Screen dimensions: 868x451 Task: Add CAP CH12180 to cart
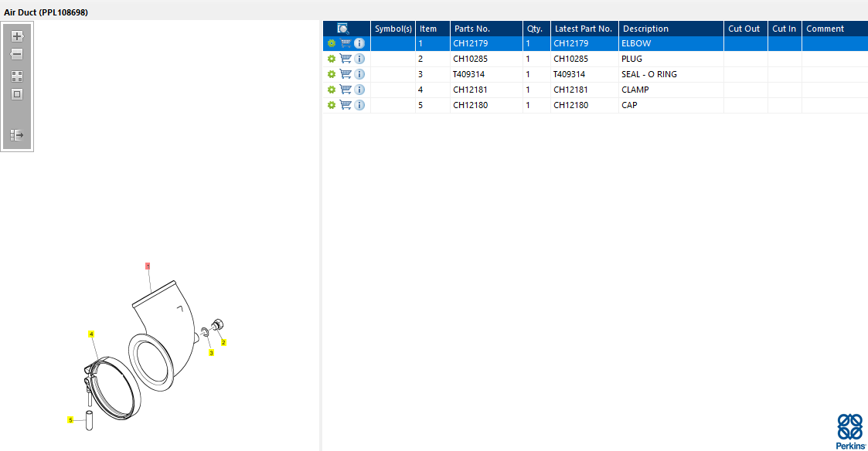click(345, 105)
